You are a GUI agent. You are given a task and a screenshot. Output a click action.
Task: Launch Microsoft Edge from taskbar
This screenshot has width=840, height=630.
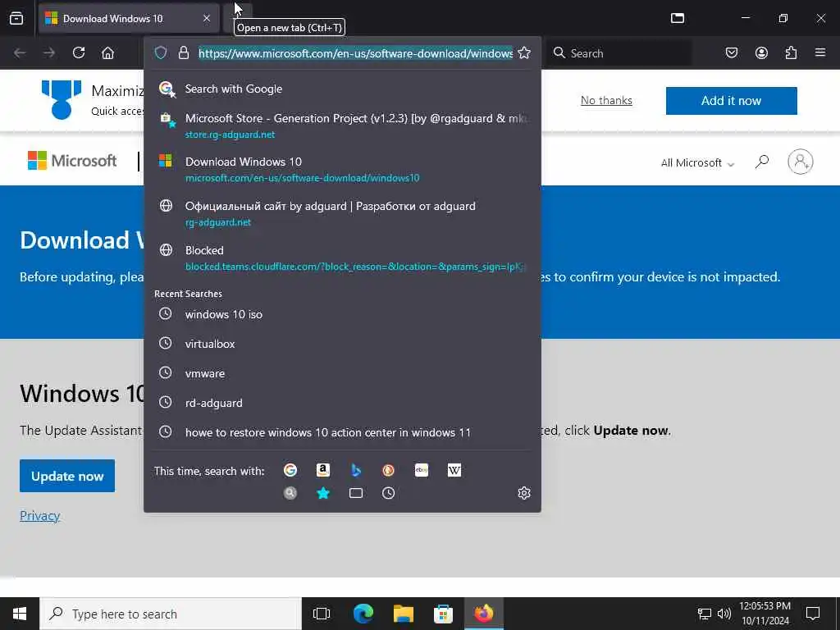(x=363, y=614)
